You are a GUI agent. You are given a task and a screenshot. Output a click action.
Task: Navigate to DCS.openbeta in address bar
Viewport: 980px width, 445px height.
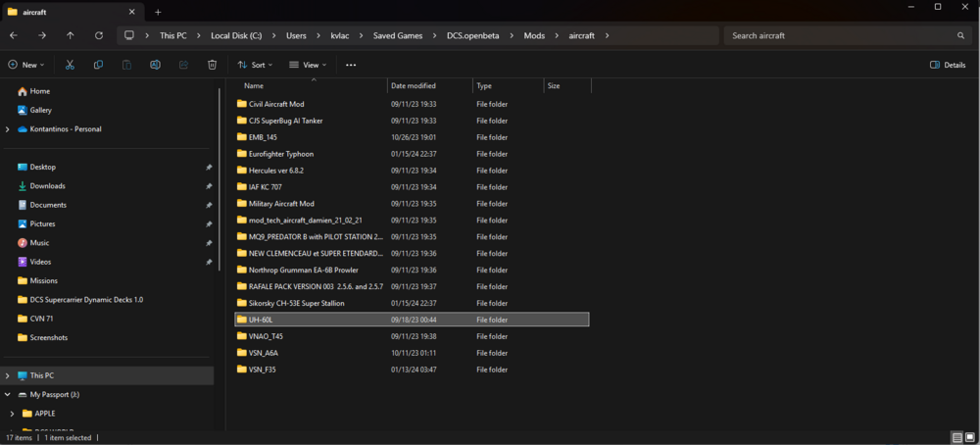[x=472, y=35]
